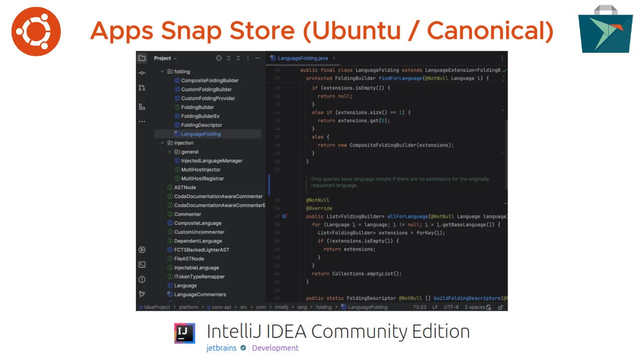The height and width of the screenshot is (362, 644).
Task: Hide the Project panel with minus icon
Action: (x=258, y=58)
